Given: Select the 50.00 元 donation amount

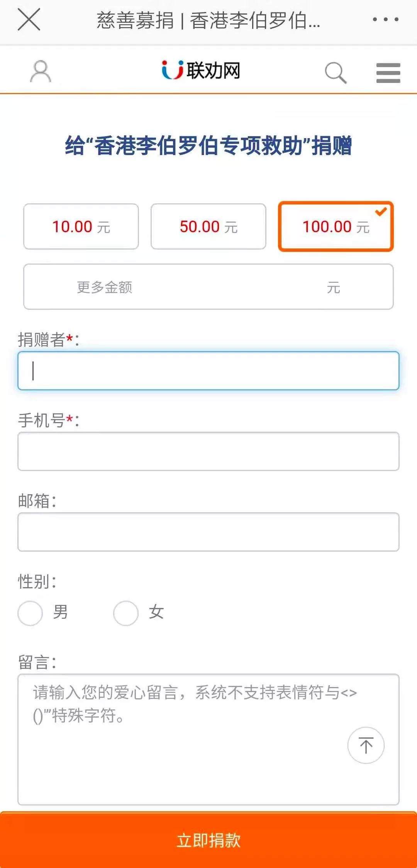Looking at the screenshot, I should [208, 226].
